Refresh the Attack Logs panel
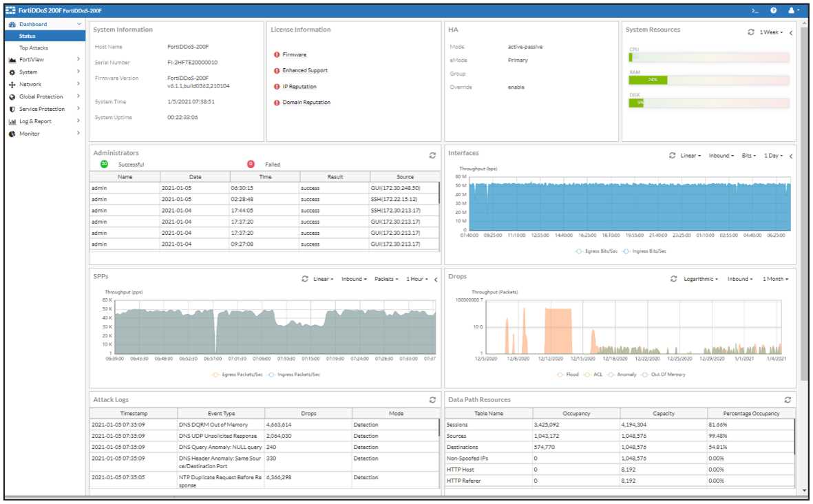The width and height of the screenshot is (813, 504). 432,399
